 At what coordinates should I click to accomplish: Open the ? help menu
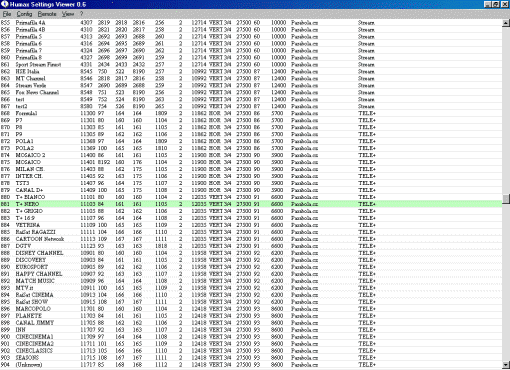(81, 14)
